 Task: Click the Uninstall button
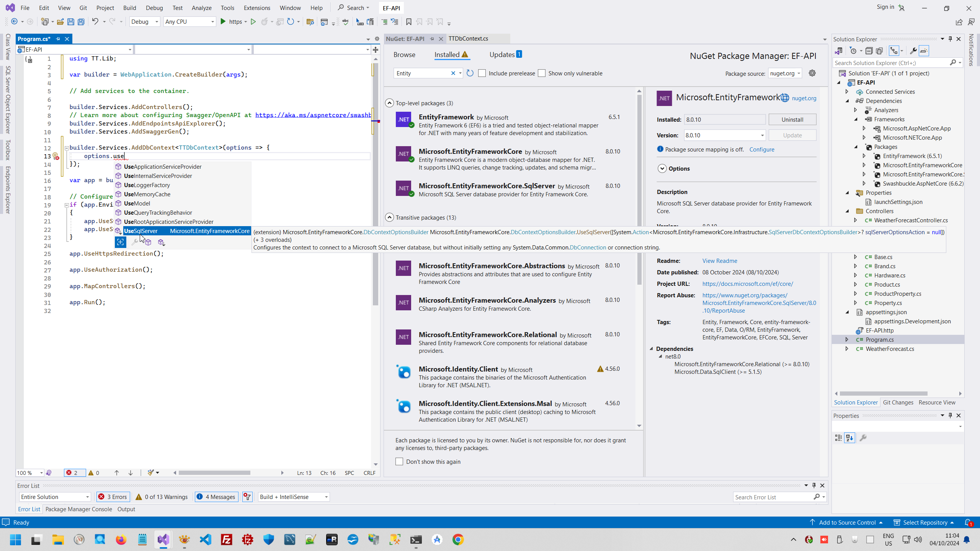pos(792,119)
